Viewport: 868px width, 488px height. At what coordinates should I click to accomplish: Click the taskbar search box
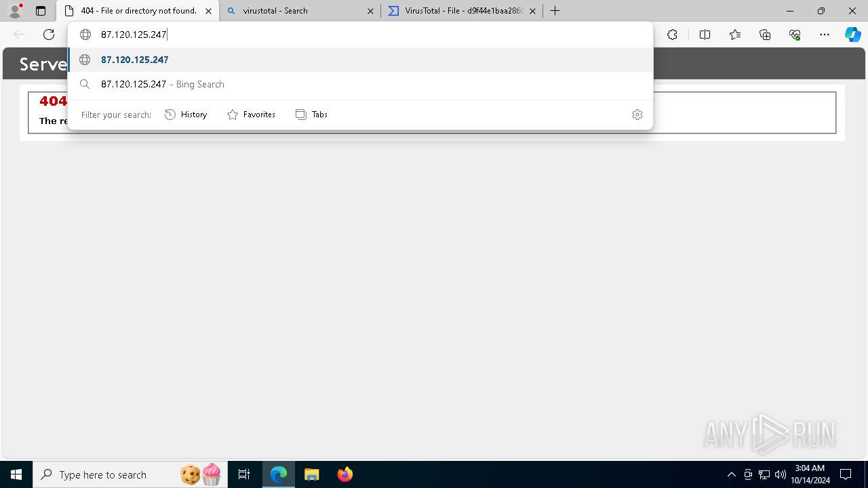click(130, 474)
